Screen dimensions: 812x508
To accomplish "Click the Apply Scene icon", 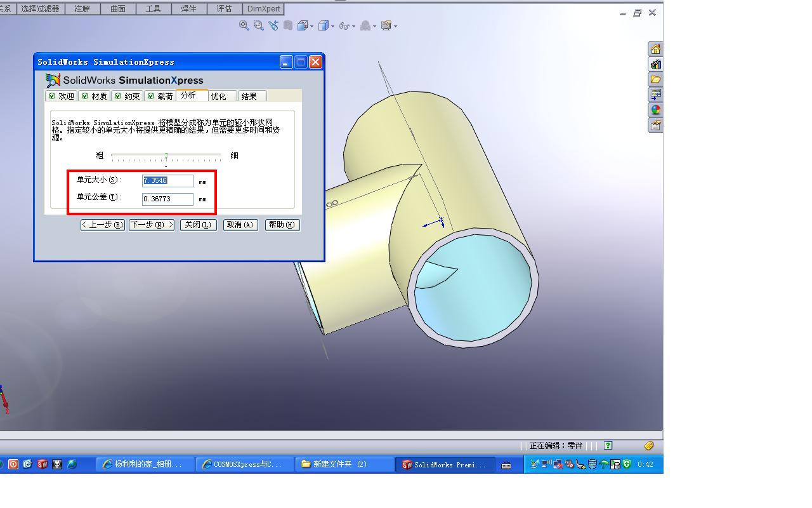I will coord(365,25).
